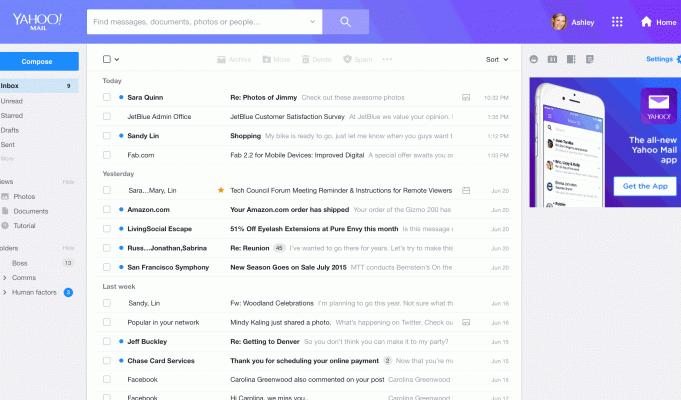
Task: Check the JetBlue Admin Office email checkbox
Action: (107, 116)
